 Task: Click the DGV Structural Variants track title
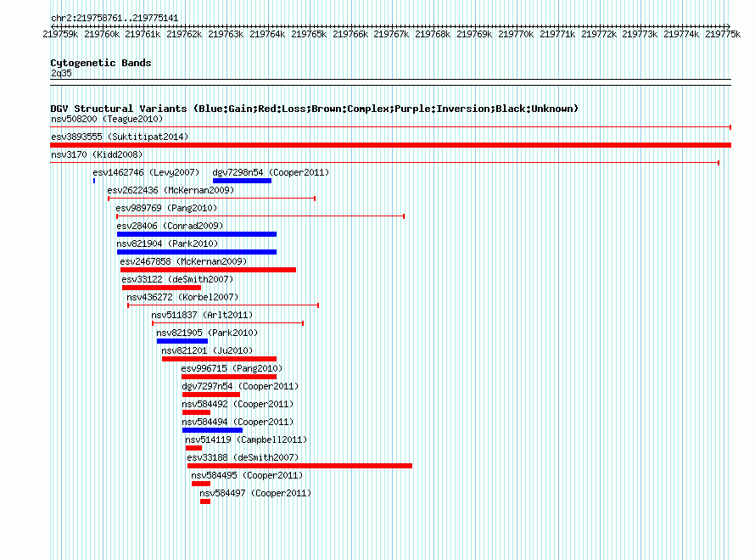pyautogui.click(x=315, y=109)
